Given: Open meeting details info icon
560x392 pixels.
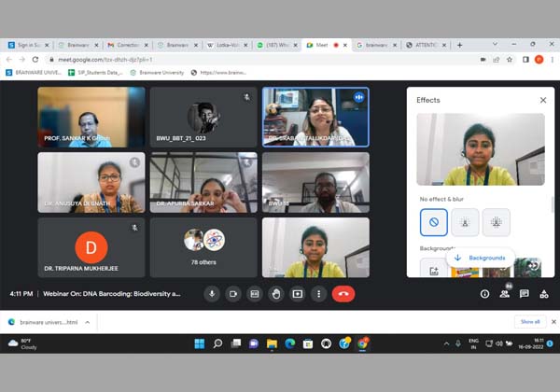Looking at the screenshot, I should tap(484, 294).
